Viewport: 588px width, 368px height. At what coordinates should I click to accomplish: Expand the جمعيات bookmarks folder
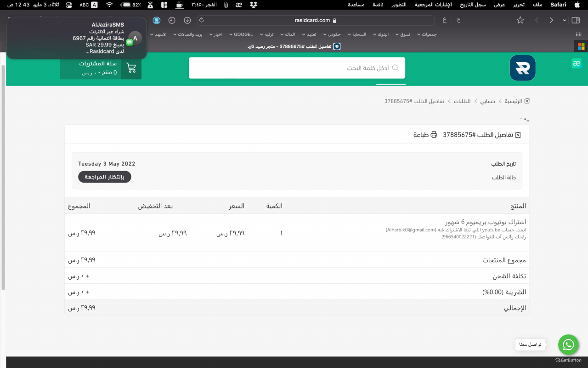[x=427, y=34]
